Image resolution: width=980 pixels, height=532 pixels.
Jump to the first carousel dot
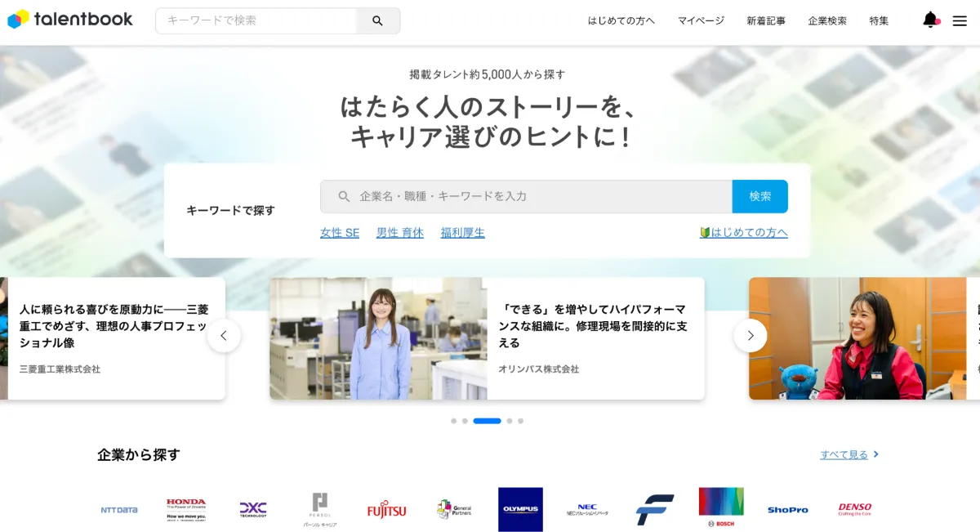[453, 421]
